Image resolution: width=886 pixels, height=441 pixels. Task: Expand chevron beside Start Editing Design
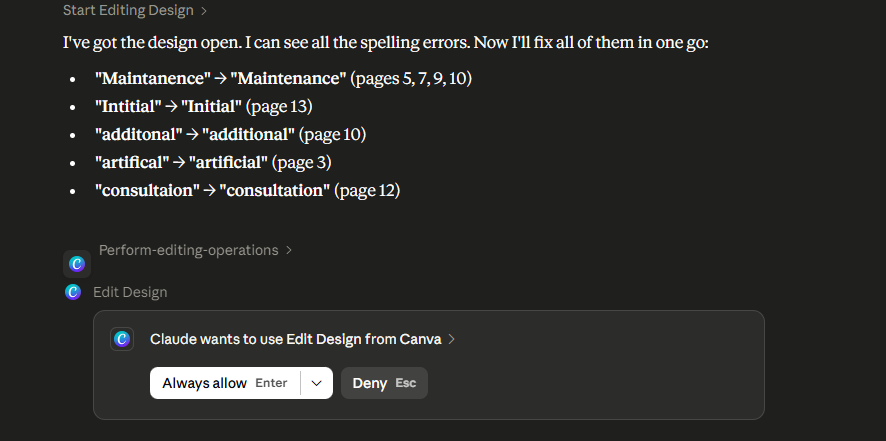pyautogui.click(x=204, y=11)
